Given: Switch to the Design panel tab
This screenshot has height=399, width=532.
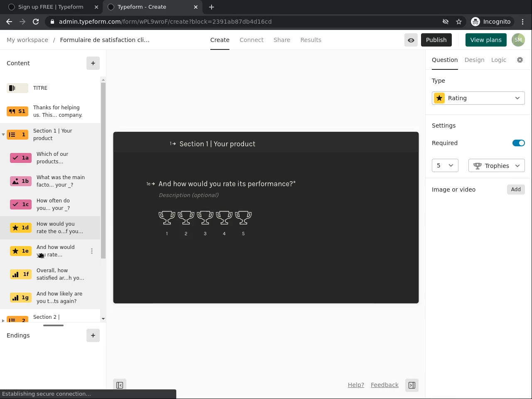Looking at the screenshot, I should [475, 60].
